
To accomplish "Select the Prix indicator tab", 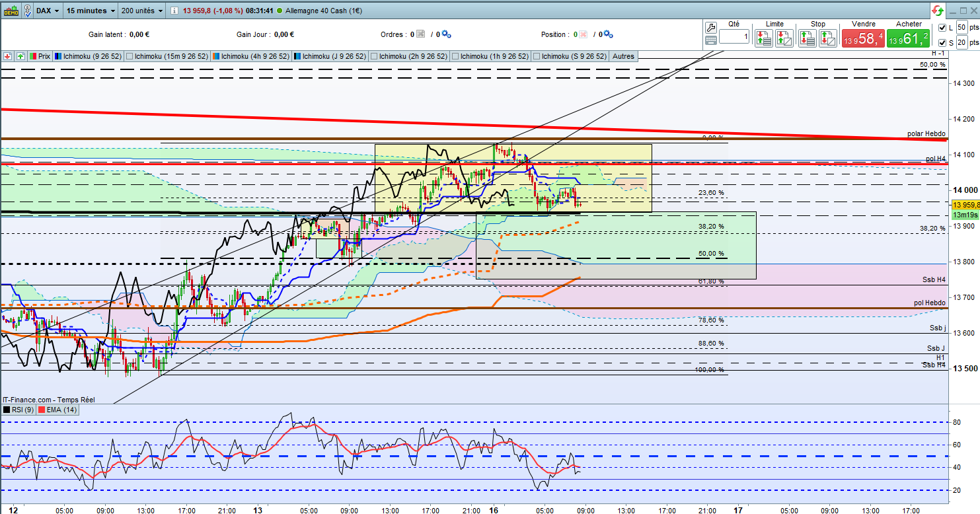I will [x=40, y=56].
